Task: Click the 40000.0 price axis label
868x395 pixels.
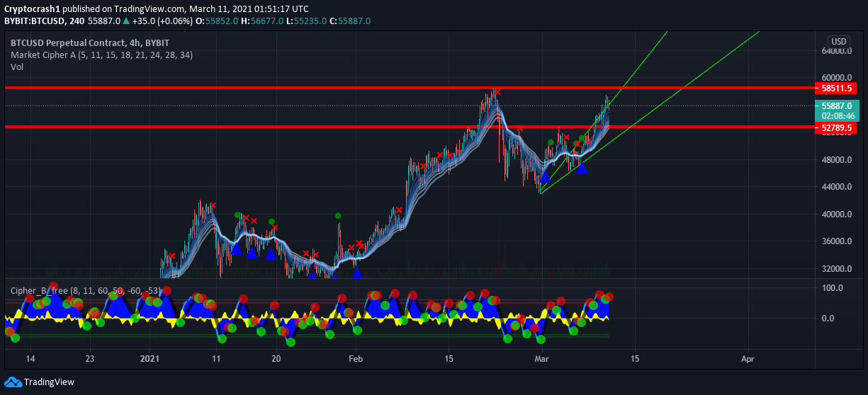Action: (837, 214)
